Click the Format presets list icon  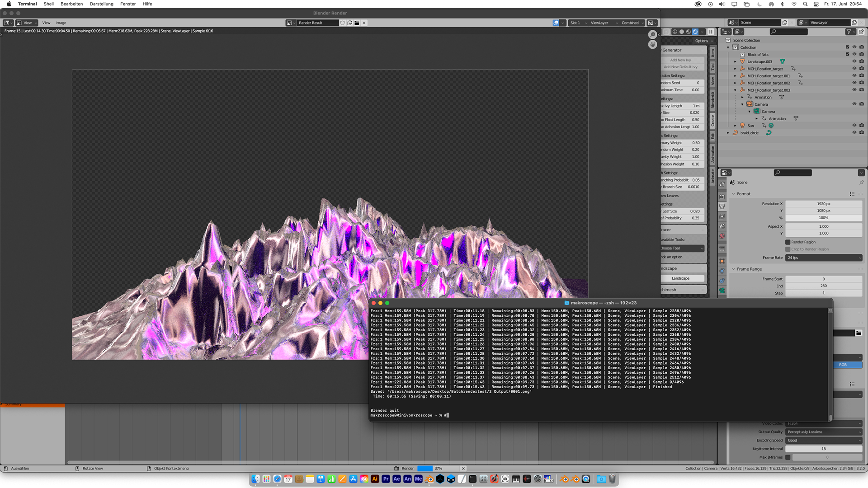tap(852, 194)
